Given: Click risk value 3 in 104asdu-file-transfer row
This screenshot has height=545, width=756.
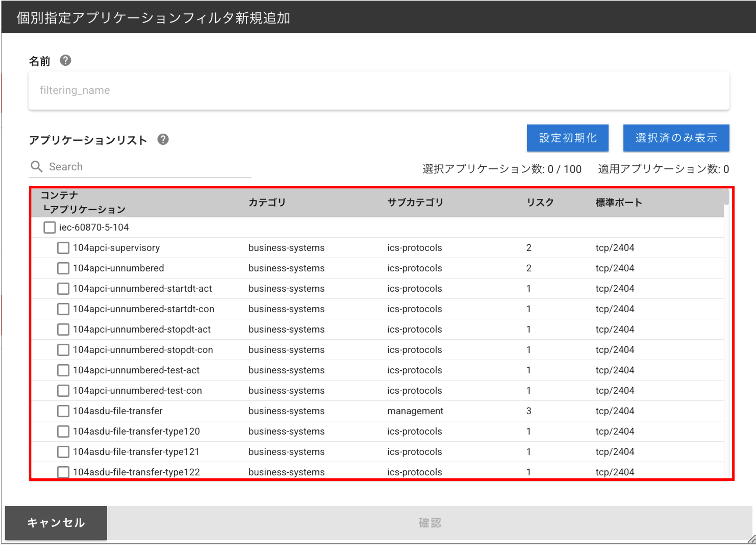Looking at the screenshot, I should click(529, 411).
